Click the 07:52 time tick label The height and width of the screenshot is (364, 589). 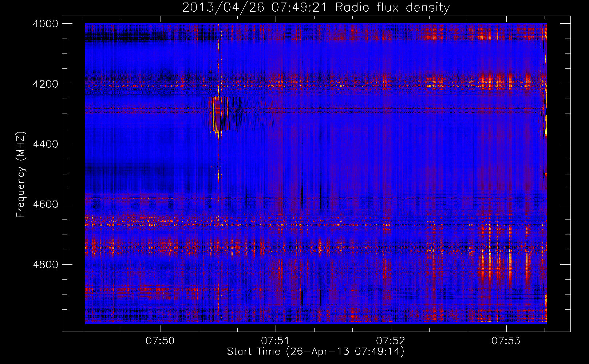point(391,341)
